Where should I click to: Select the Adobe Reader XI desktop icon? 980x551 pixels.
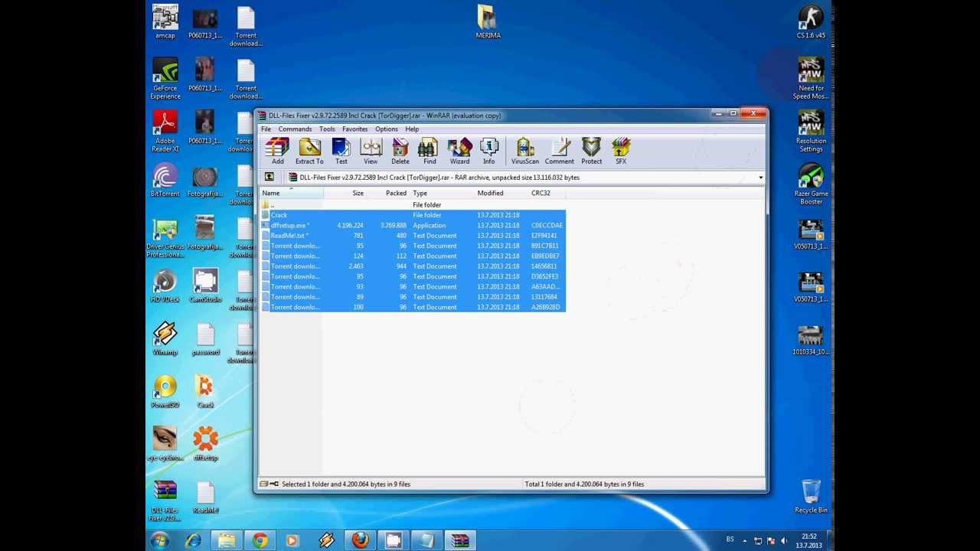[x=165, y=132]
